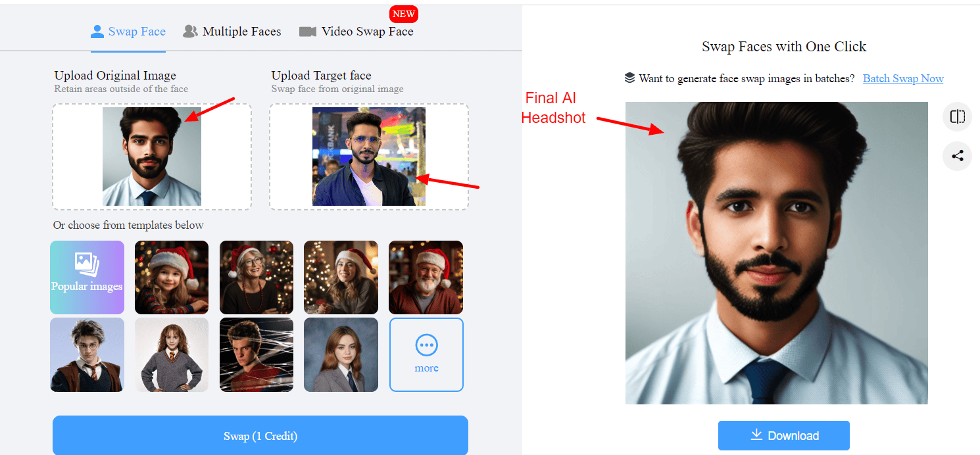Select the bearded Santa man template
The width and height of the screenshot is (980, 455).
(x=426, y=277)
